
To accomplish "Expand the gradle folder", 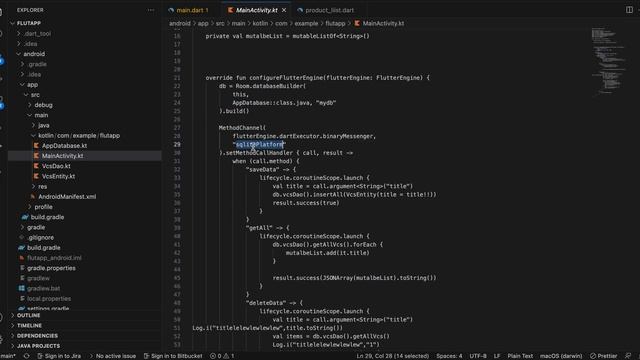I will click(36, 227).
